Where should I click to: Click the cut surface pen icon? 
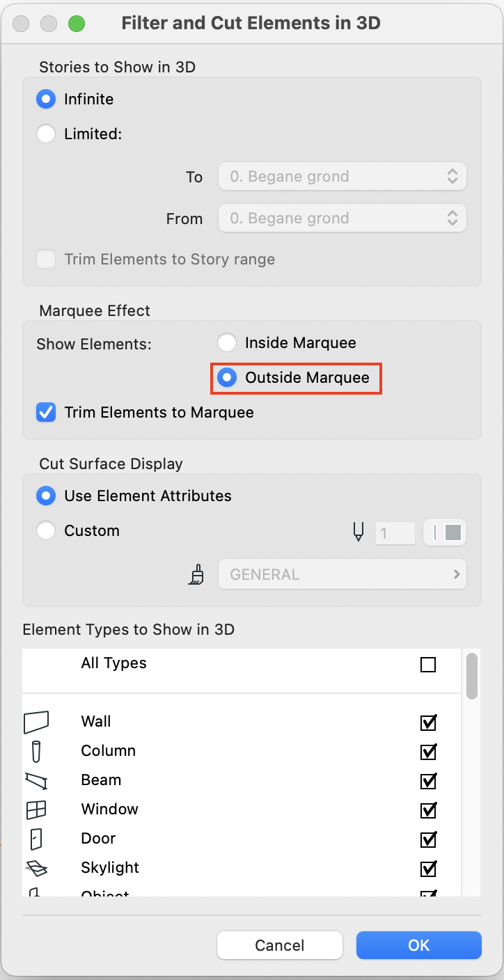click(359, 532)
